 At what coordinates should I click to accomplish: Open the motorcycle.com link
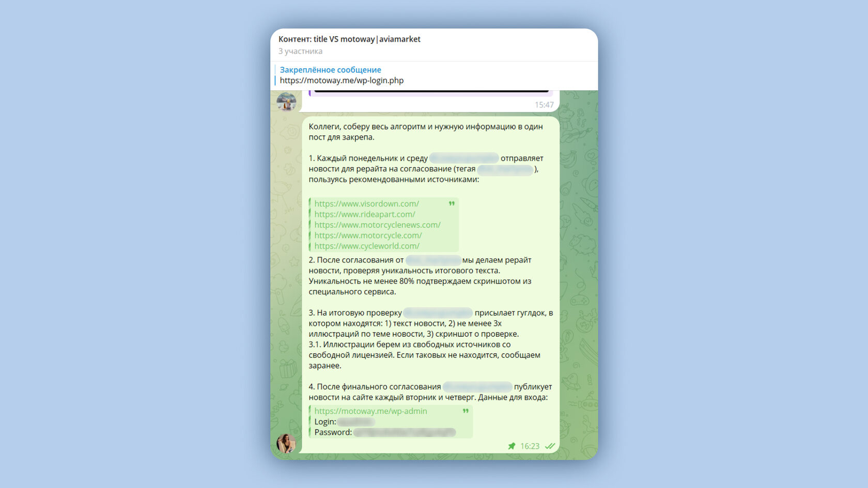click(368, 235)
